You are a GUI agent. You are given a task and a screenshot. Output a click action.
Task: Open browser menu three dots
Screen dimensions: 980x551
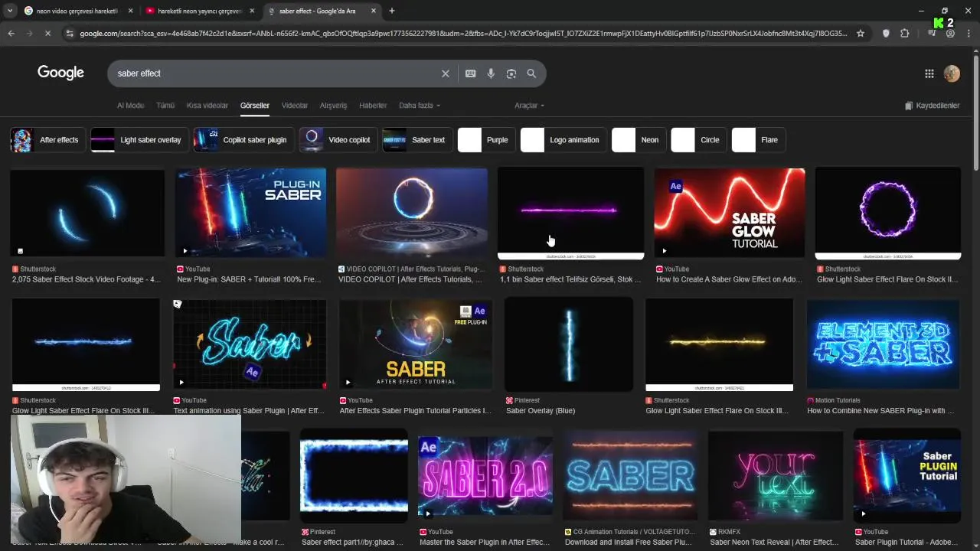(969, 34)
